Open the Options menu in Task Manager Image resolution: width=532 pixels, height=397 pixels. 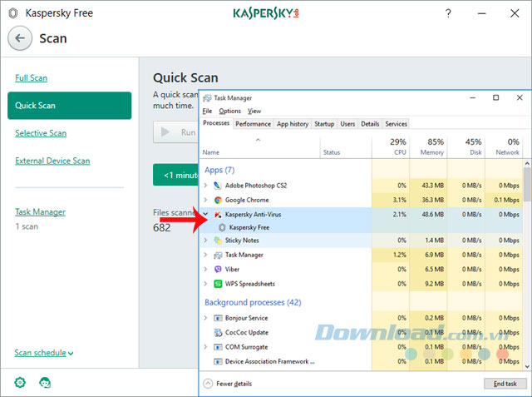[229, 111]
